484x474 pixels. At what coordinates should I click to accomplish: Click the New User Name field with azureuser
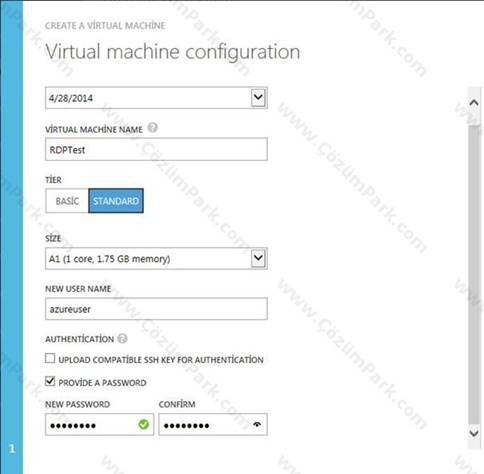[x=156, y=309]
